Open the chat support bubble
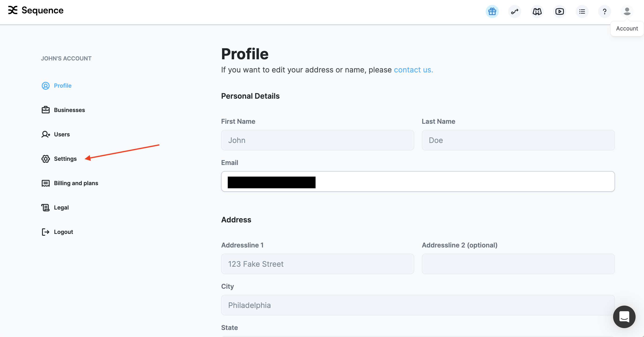 coord(624,317)
